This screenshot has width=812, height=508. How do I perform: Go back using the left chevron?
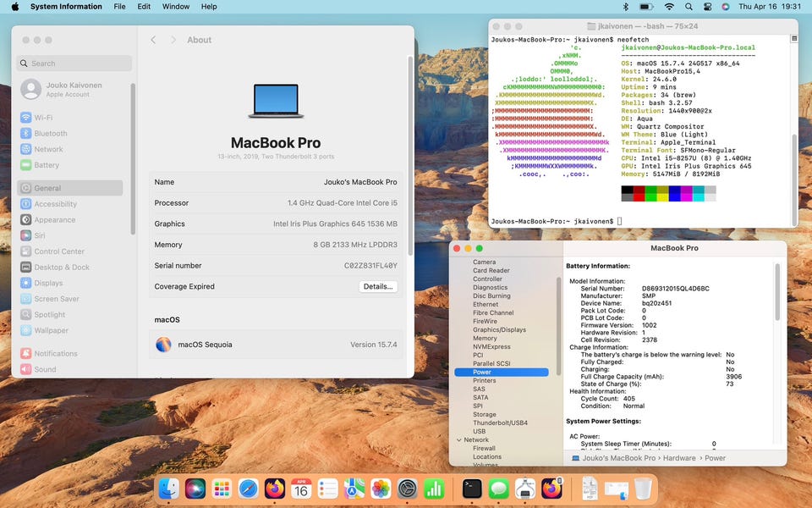[153, 40]
